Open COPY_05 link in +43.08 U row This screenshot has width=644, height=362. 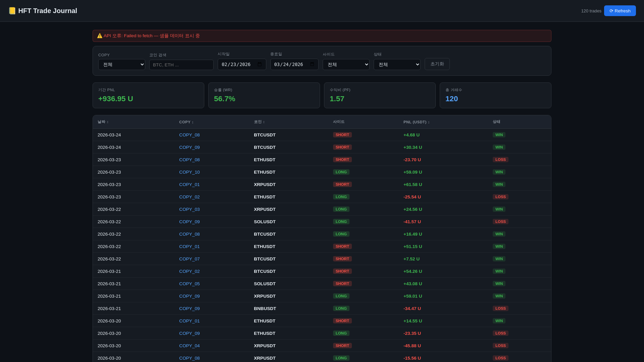click(x=190, y=284)
